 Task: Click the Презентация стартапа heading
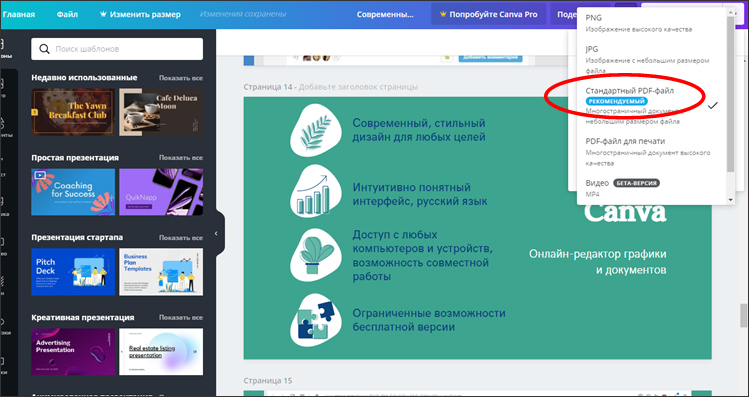77,237
